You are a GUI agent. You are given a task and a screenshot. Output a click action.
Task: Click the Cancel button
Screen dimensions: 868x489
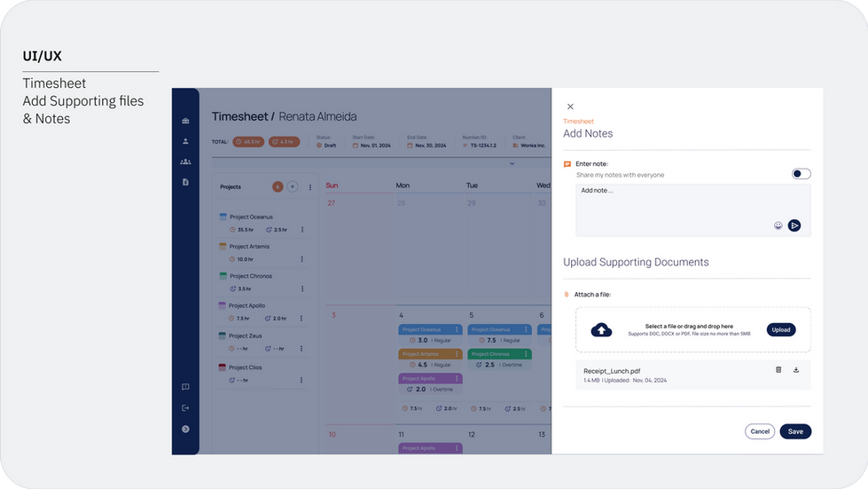(760, 431)
